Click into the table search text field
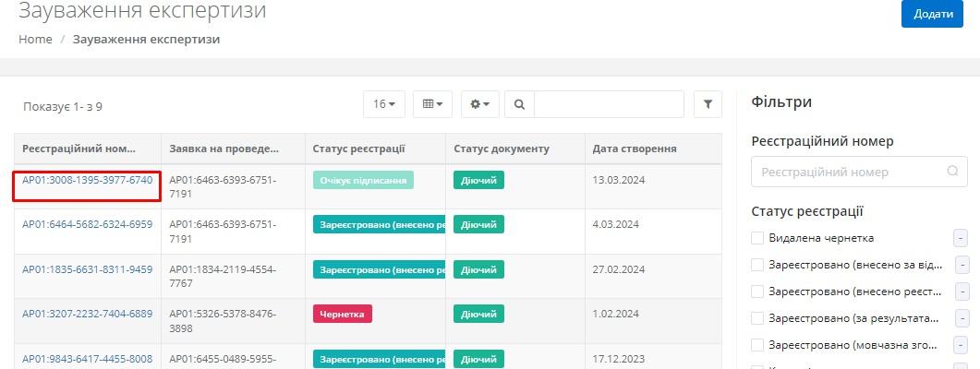The image size is (980, 369). click(608, 104)
